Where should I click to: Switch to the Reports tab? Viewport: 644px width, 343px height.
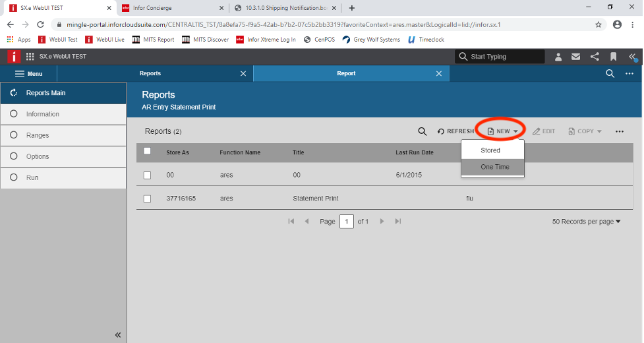[150, 73]
